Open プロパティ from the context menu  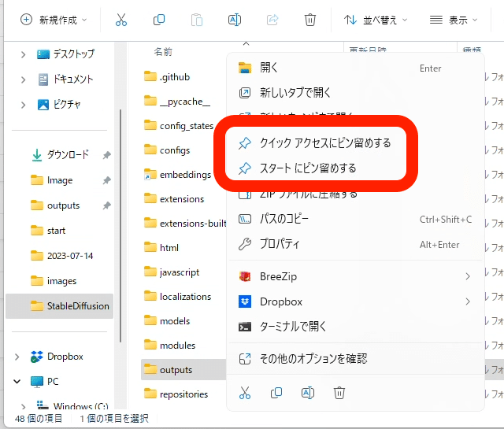tap(355, 244)
